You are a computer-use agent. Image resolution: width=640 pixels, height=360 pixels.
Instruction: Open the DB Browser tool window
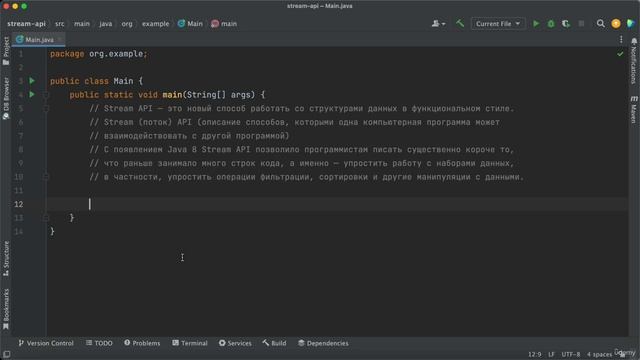6,98
